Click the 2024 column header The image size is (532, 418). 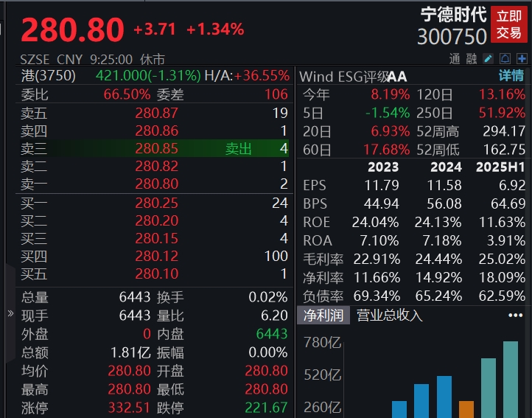[x=447, y=167]
